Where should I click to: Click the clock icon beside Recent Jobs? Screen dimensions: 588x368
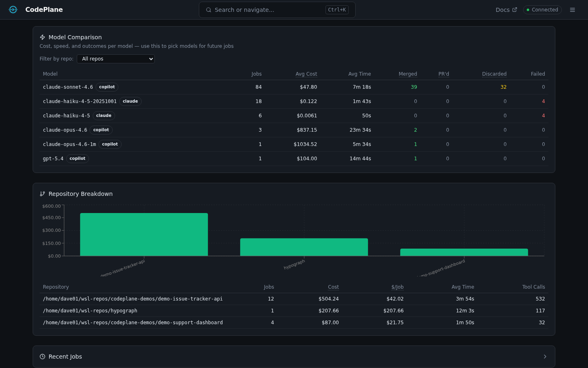(x=42, y=356)
